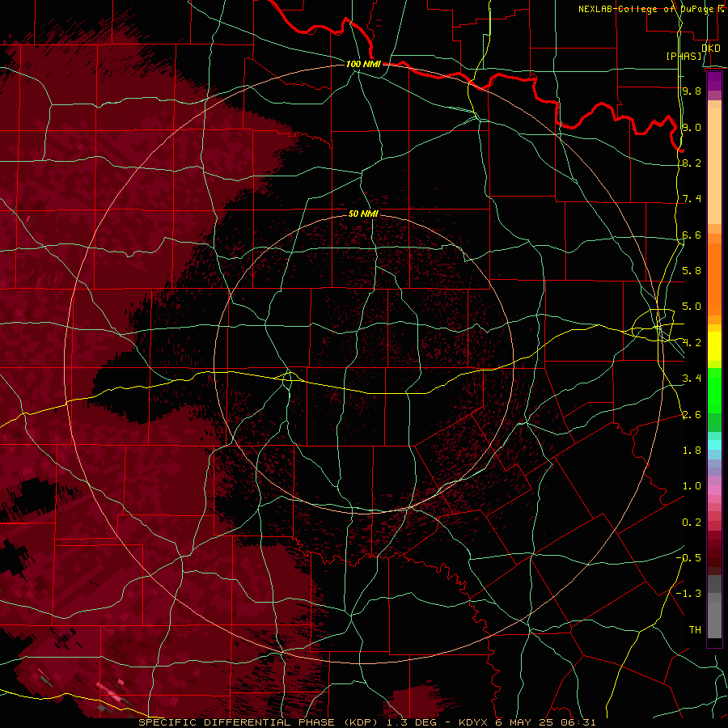Click the 0.2 value on the scale
728x728 pixels.
(692, 523)
